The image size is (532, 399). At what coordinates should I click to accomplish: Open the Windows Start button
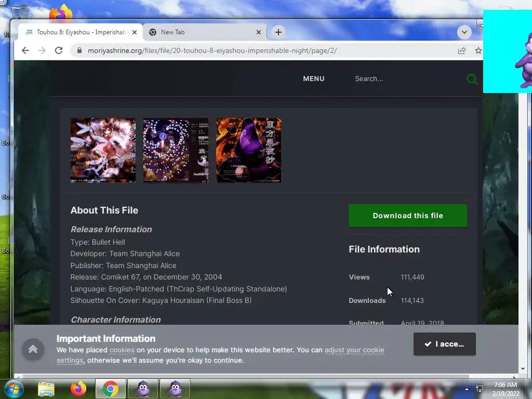[x=14, y=389]
